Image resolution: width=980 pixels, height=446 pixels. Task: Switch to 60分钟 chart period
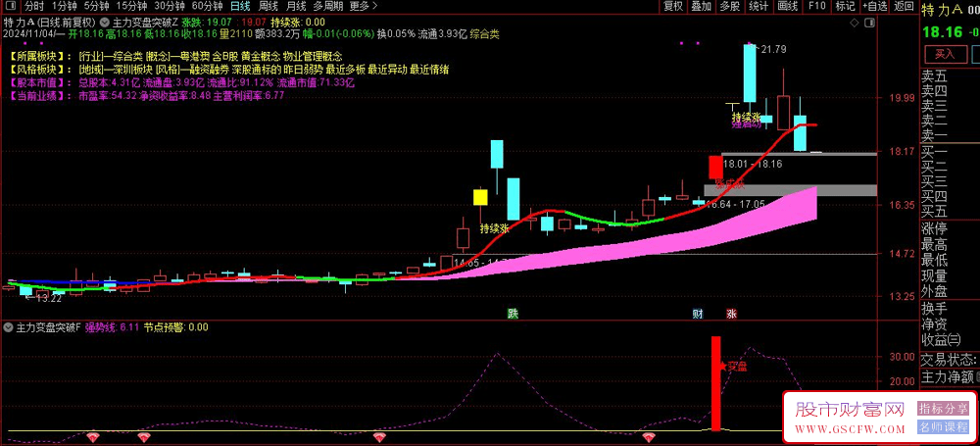click(207, 6)
